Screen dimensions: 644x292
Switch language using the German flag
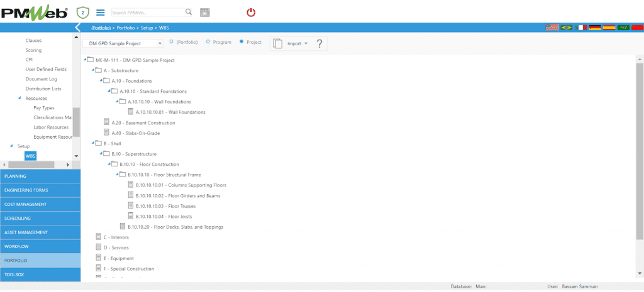(594, 28)
